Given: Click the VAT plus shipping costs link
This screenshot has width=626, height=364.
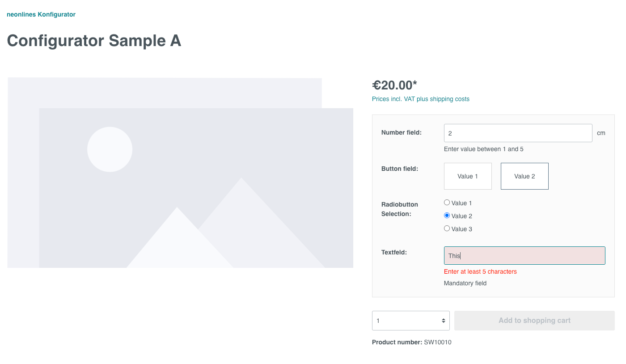Looking at the screenshot, I should pyautogui.click(x=420, y=99).
